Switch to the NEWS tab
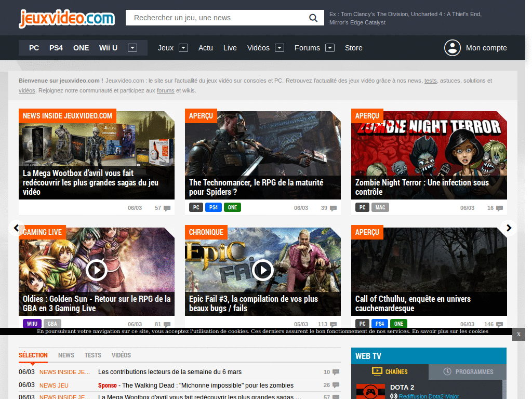The height and width of the screenshot is (399, 532). pos(66,355)
